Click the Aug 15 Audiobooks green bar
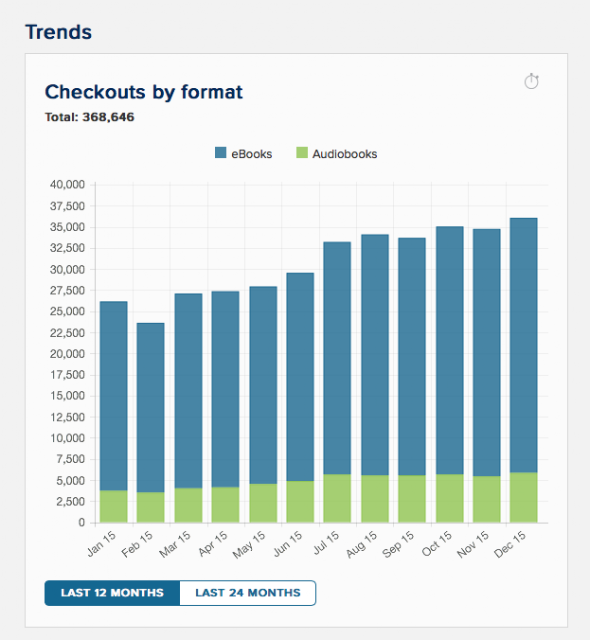 point(375,498)
